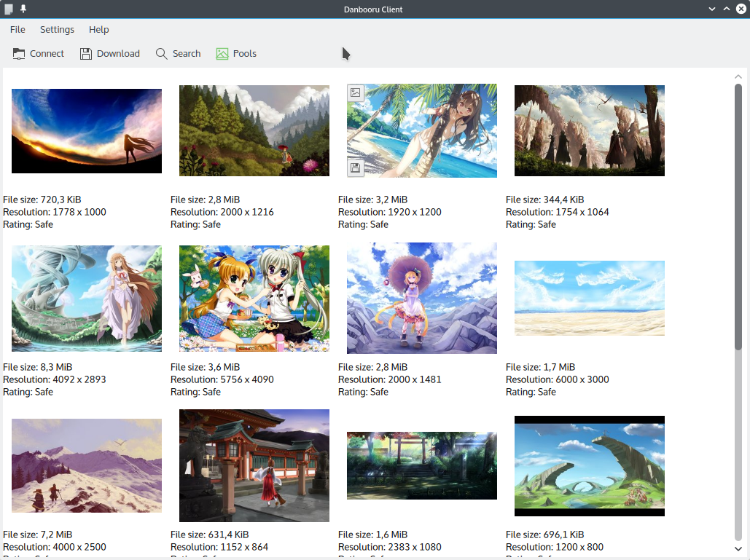Open the Help menu

click(98, 30)
